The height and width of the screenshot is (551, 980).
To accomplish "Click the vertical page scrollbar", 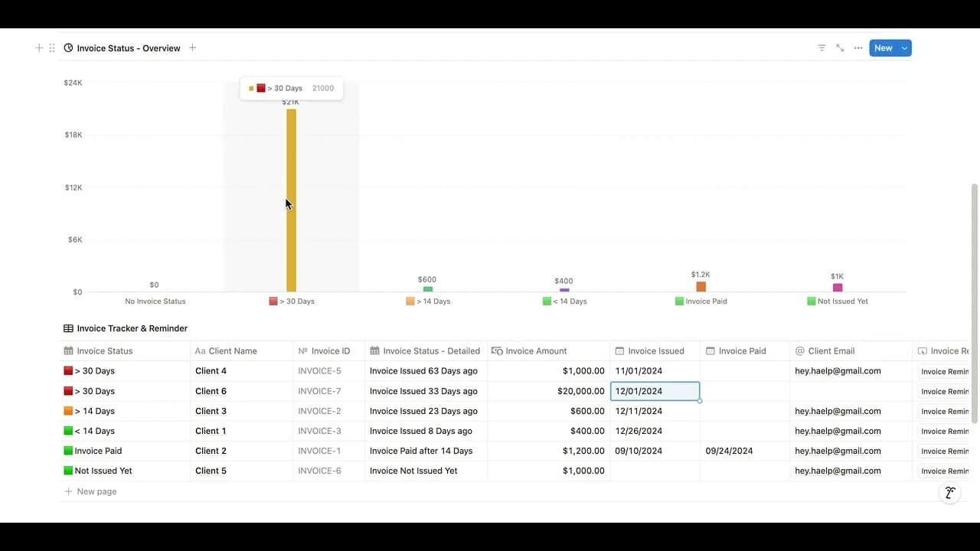I will coord(975,303).
